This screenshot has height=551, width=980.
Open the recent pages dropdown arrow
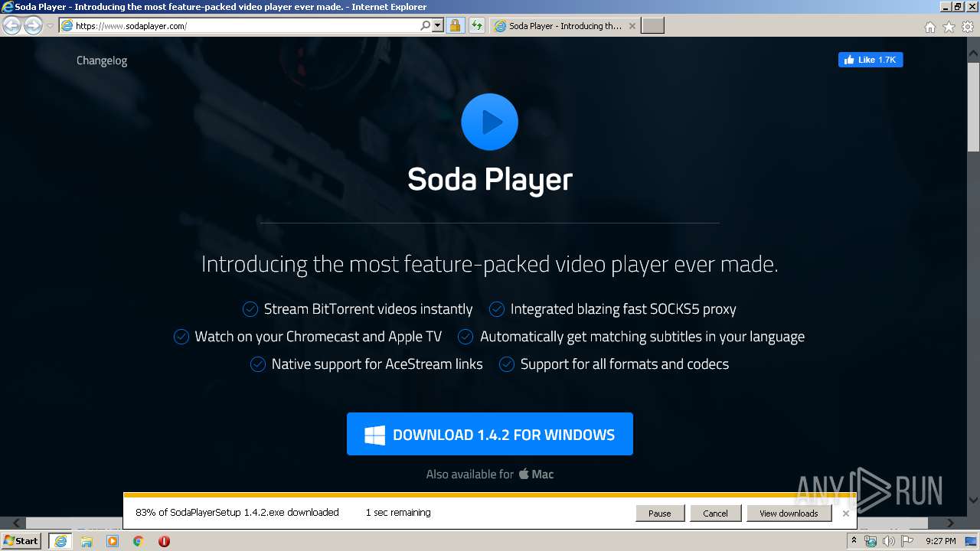coord(50,26)
